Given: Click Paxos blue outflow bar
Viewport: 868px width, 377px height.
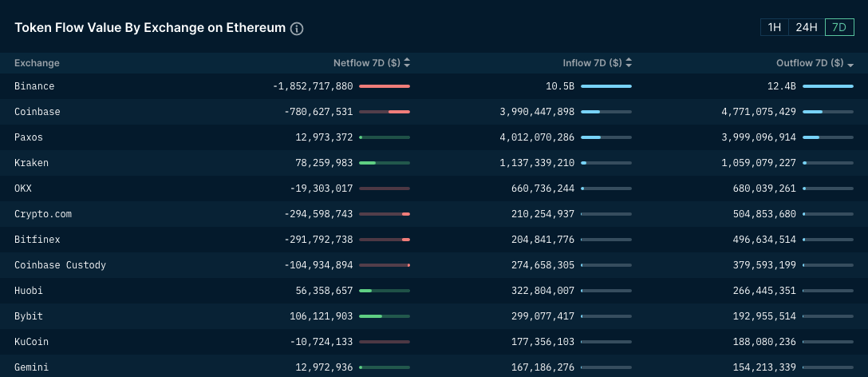Looking at the screenshot, I should click(x=828, y=137).
